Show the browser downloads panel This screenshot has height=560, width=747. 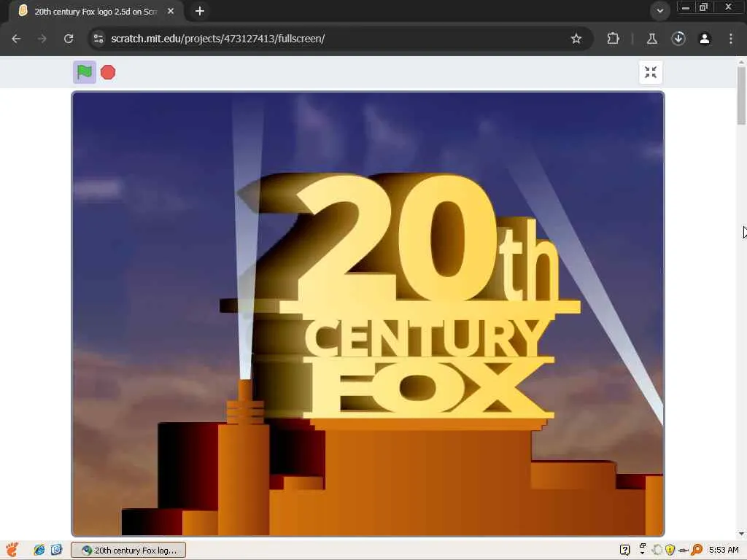pyautogui.click(x=678, y=39)
